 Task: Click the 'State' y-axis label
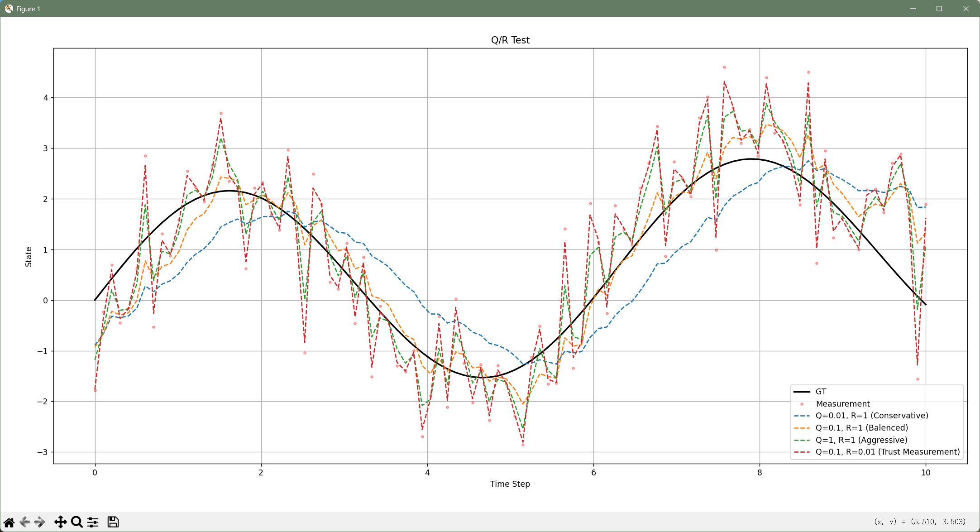pos(29,257)
